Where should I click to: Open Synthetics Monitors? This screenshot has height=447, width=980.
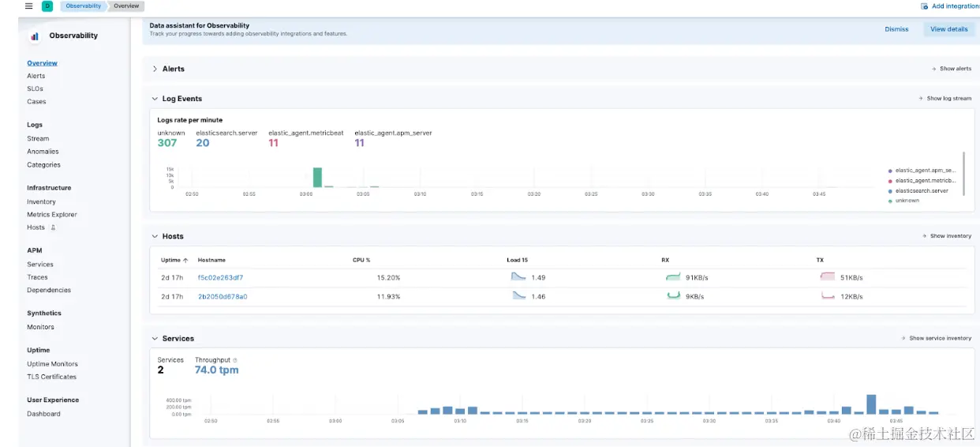coord(40,327)
